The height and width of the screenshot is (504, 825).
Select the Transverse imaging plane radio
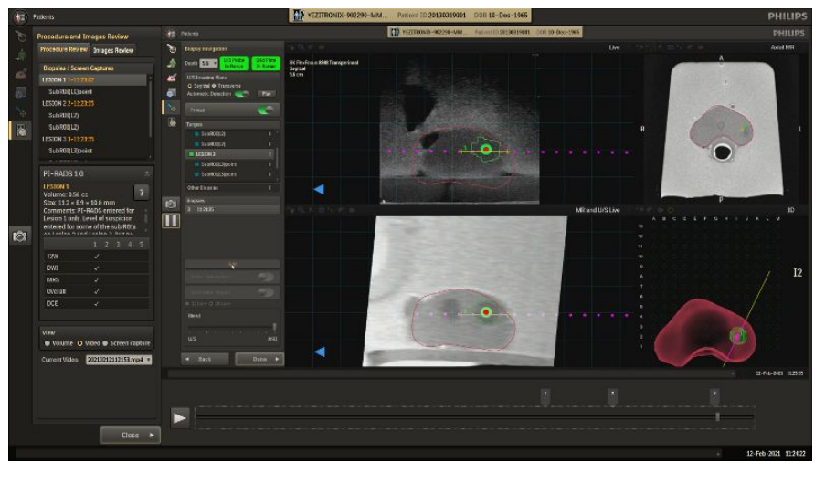[214, 86]
